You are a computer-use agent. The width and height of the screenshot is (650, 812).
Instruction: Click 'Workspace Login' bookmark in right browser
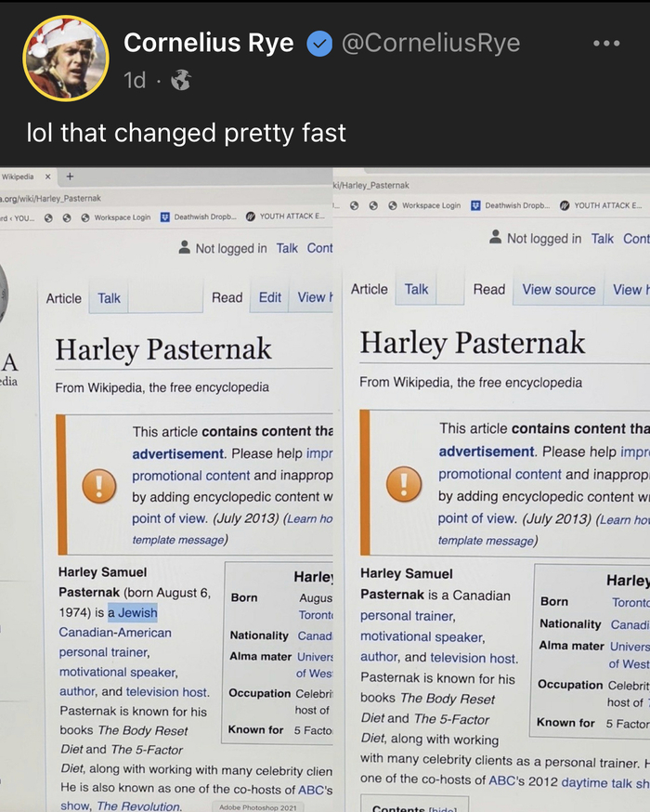(x=431, y=205)
